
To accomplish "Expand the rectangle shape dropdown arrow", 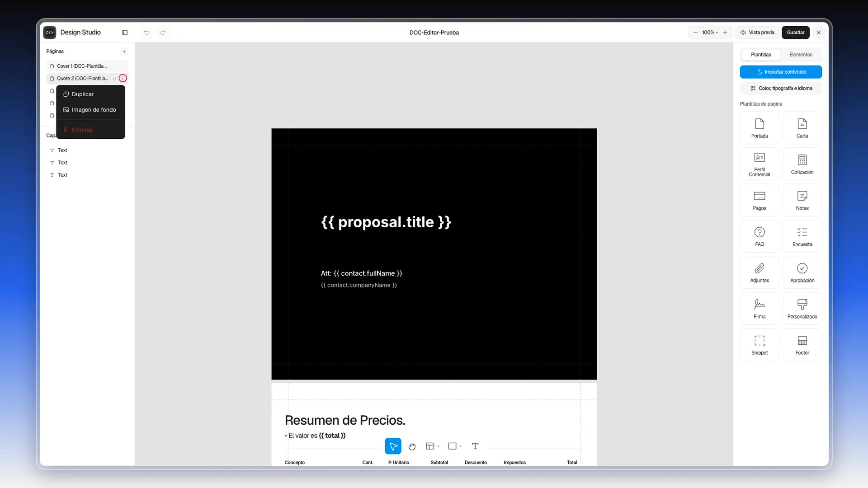I will click(x=460, y=446).
